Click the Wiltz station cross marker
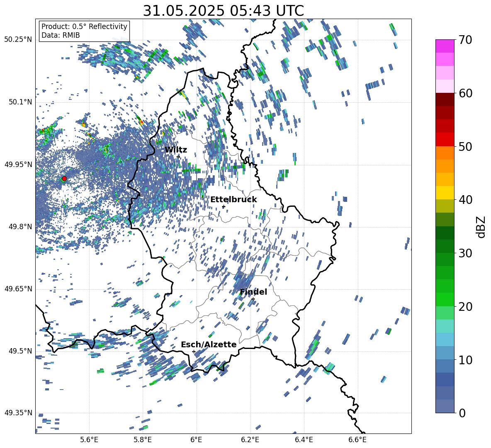 [178, 156]
